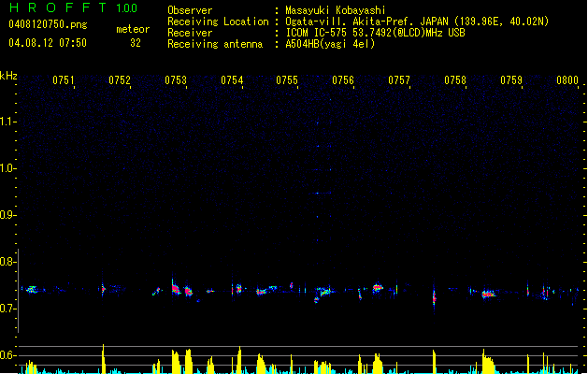Click the Receiver label
588x374 pixels.
(x=190, y=33)
